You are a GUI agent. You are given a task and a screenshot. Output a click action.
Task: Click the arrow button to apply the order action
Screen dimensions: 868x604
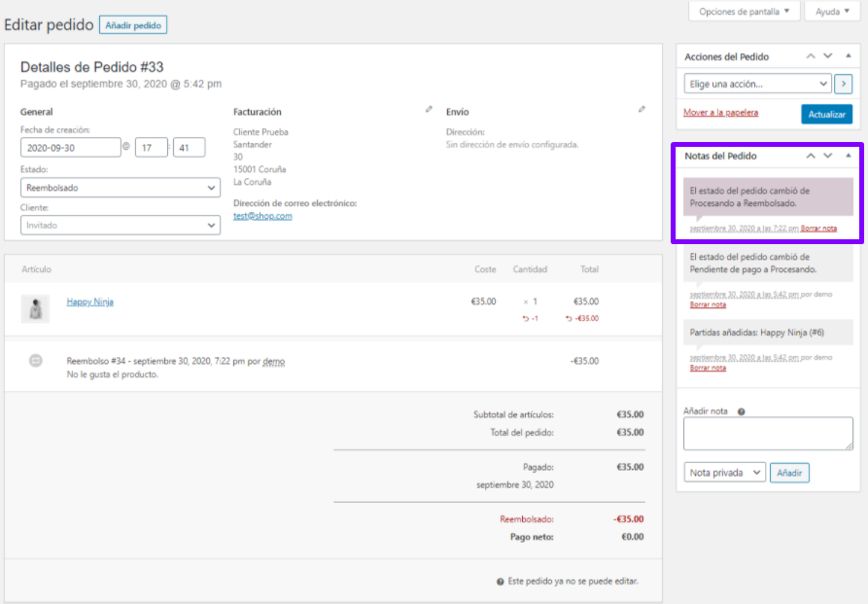(844, 84)
